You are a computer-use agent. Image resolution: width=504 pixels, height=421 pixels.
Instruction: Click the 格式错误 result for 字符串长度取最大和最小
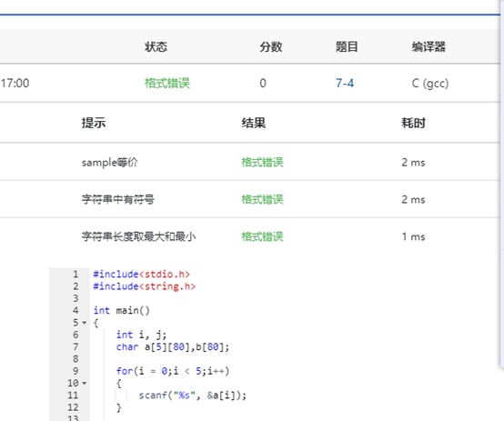click(x=262, y=236)
